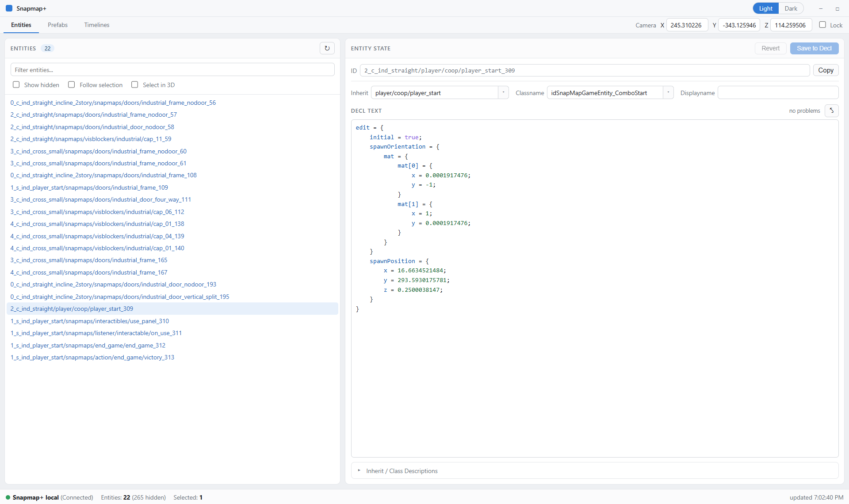
Task: Open the Inherit dropdown arrow
Action: [x=503, y=92]
